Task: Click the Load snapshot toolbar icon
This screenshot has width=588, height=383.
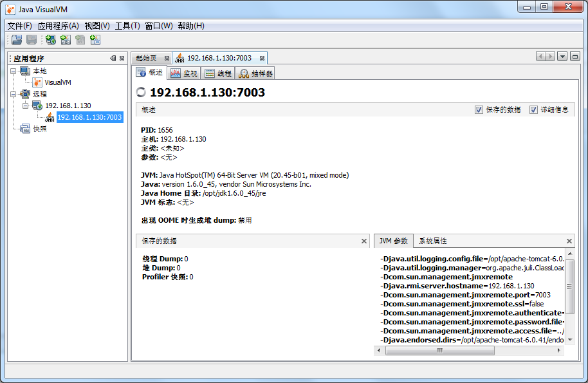Action: (17, 40)
